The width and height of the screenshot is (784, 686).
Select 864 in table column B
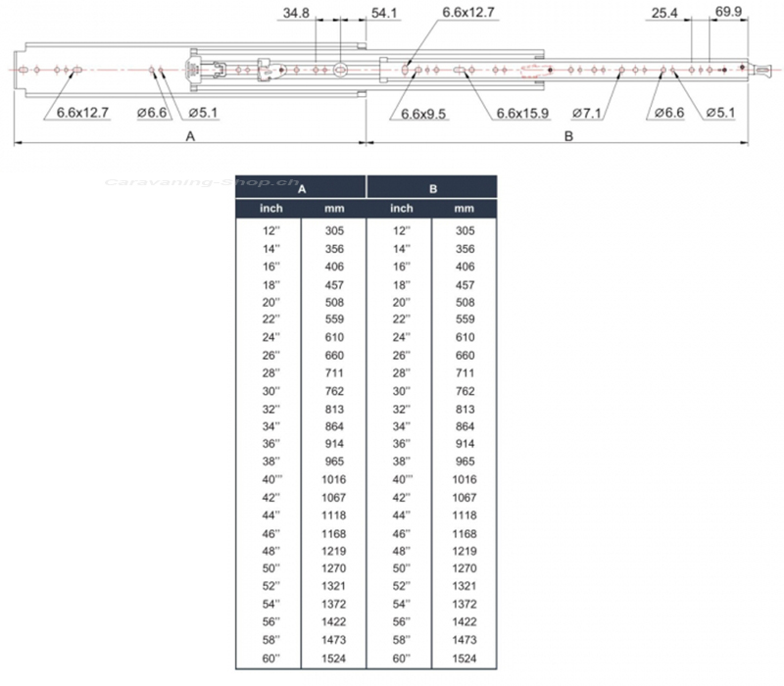[465, 426]
